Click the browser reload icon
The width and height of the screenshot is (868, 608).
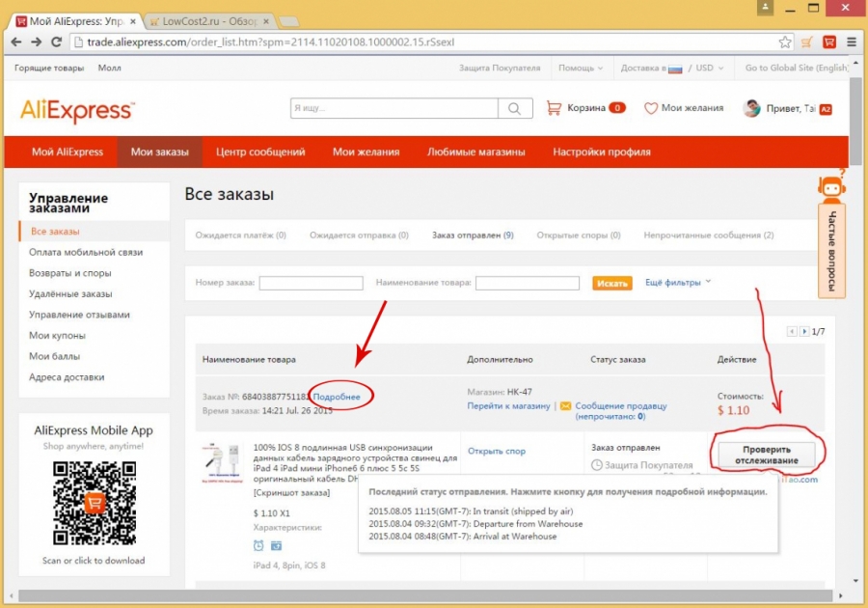(56, 42)
